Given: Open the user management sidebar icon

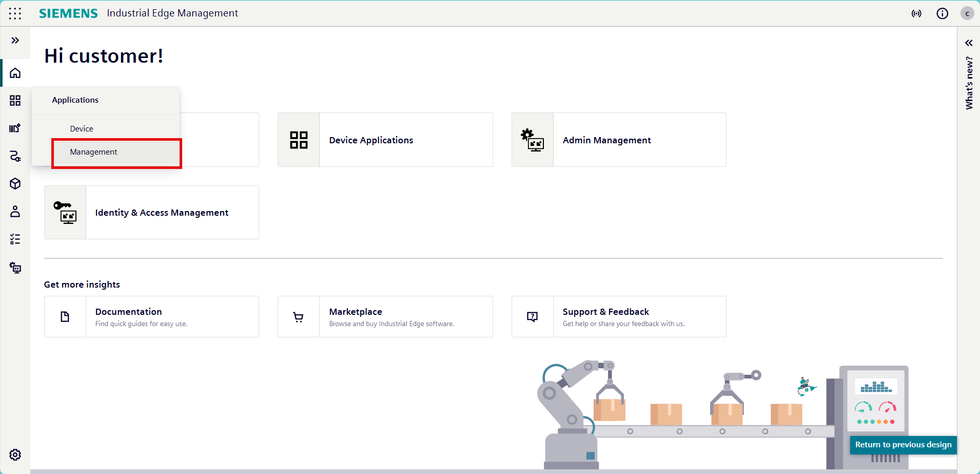Looking at the screenshot, I should [x=15, y=211].
